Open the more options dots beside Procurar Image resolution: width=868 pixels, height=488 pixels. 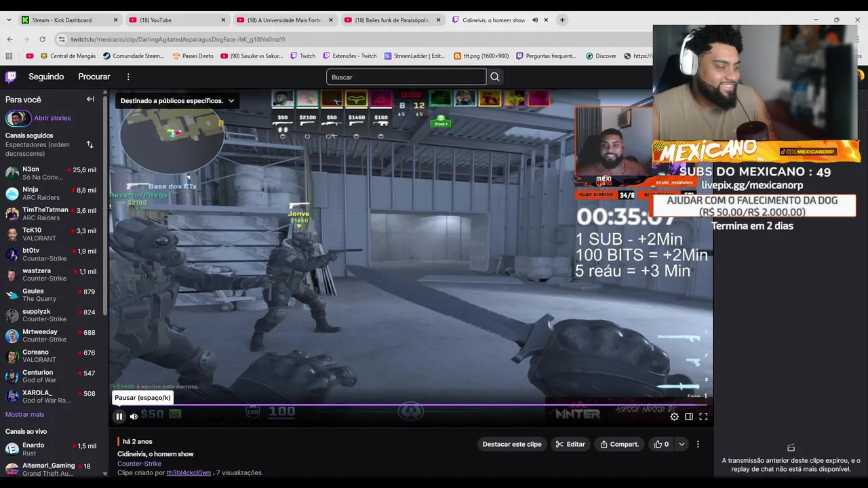(128, 77)
